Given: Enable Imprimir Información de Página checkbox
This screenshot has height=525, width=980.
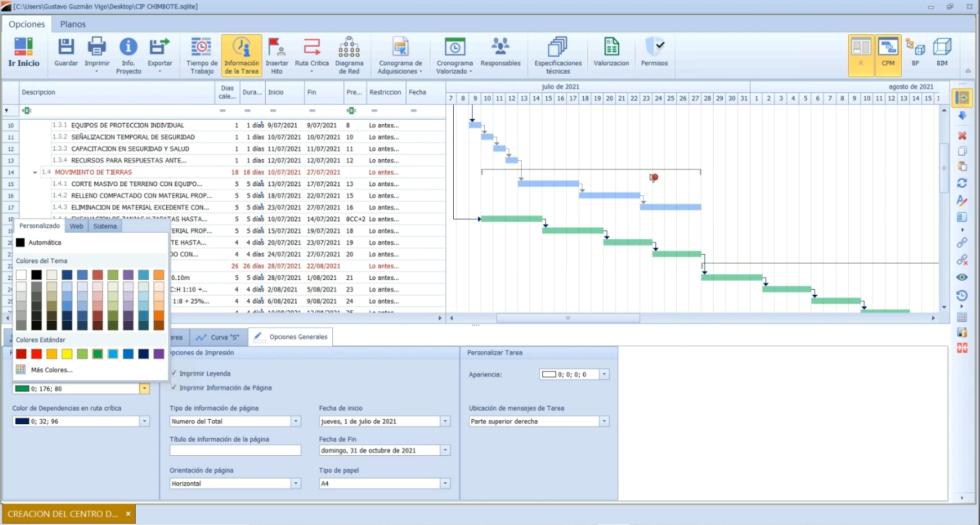Looking at the screenshot, I should (x=174, y=387).
